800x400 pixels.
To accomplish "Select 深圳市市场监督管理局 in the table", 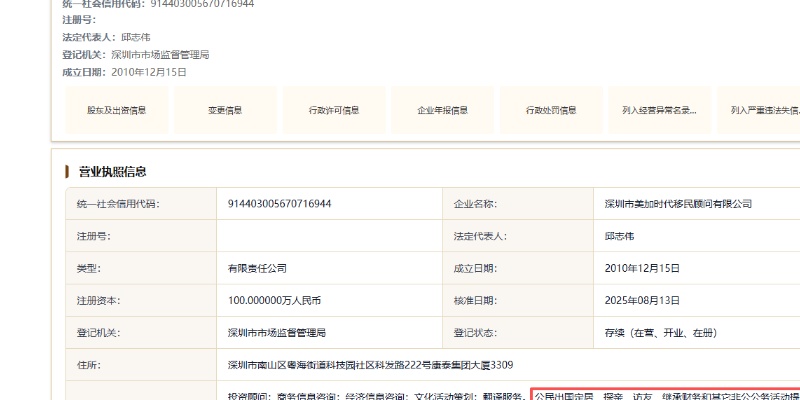I will pyautogui.click(x=277, y=333).
